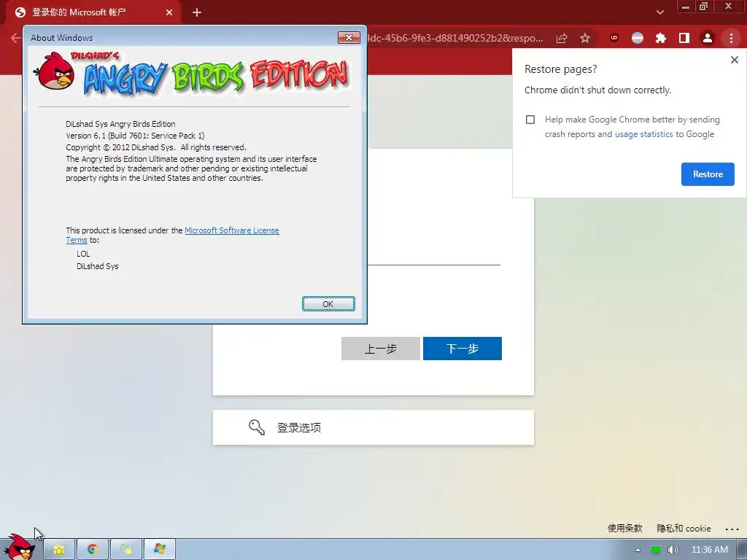Click the Restore pages? heading
Image resolution: width=747 pixels, height=560 pixels.
coord(560,69)
